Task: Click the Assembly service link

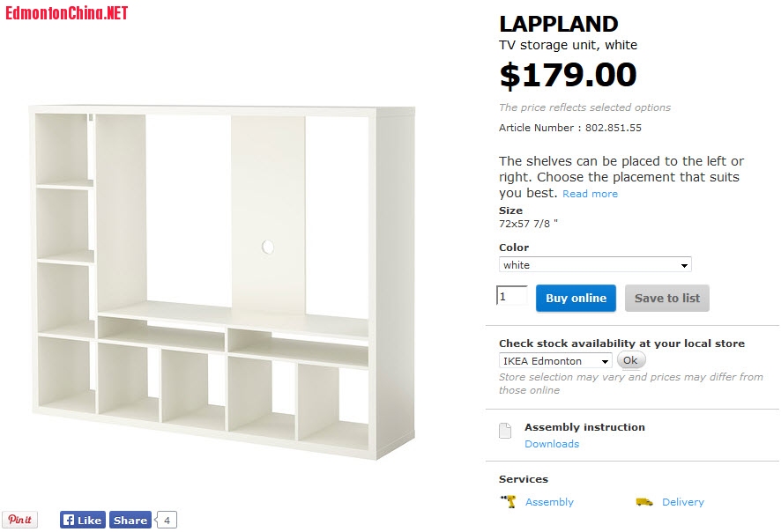Action: tap(549, 502)
